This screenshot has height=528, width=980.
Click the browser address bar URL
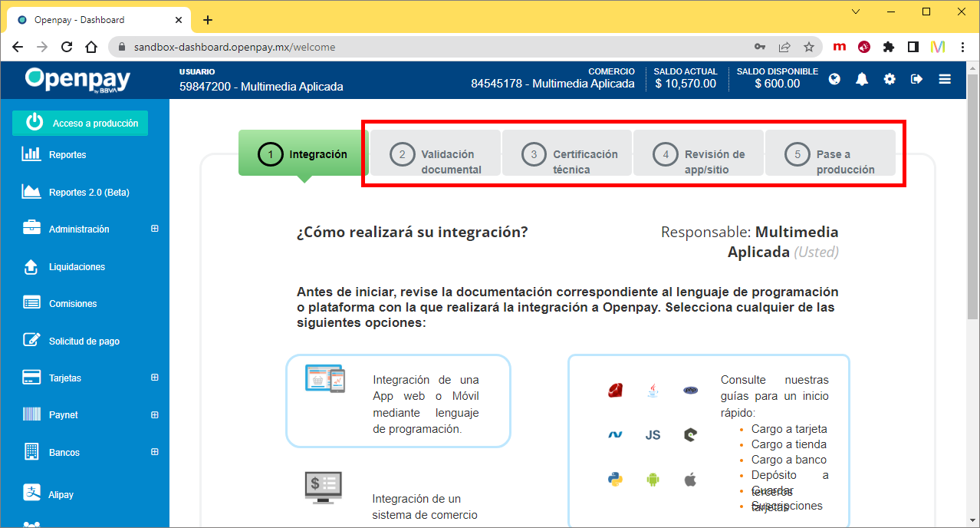pos(235,47)
